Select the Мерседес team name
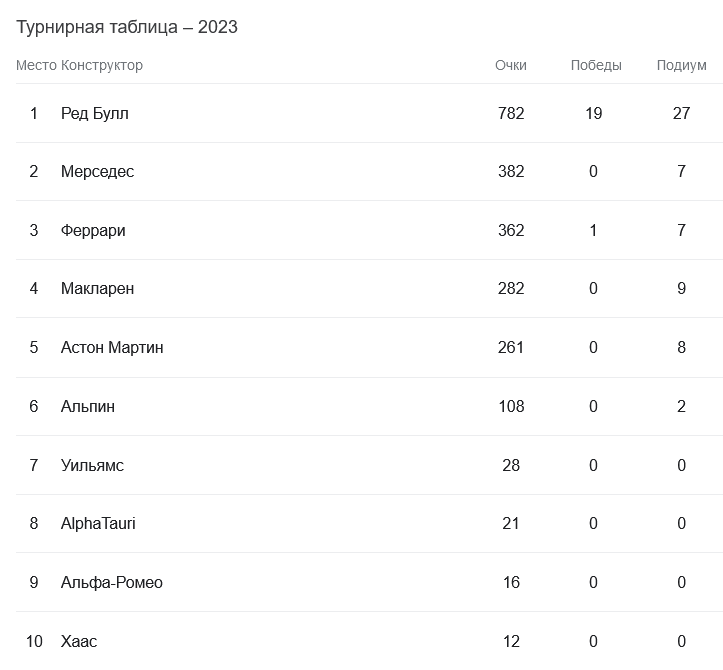The height and width of the screenshot is (670, 723). (97, 172)
